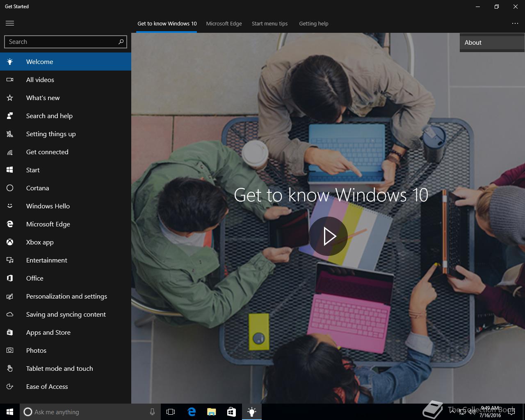Open File Explorer from the taskbar
This screenshot has width=525, height=420.
(211, 412)
